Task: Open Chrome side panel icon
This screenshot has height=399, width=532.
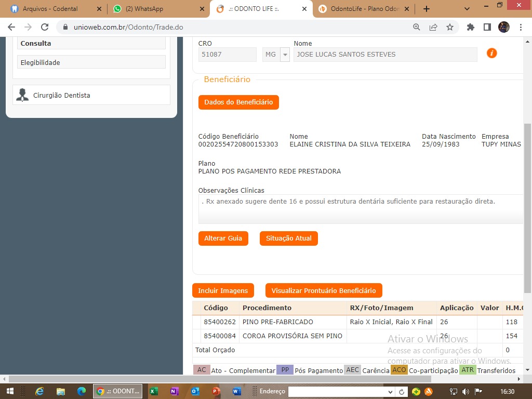Action: point(487,27)
